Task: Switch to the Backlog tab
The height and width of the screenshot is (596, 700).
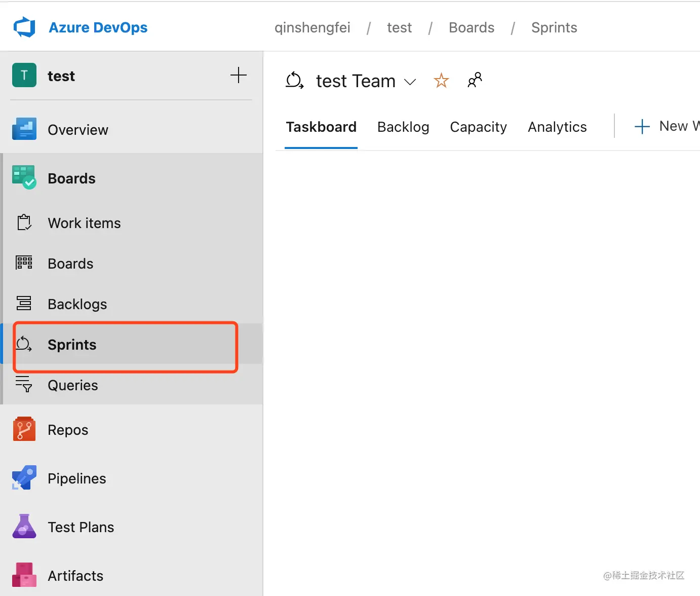Action: [x=403, y=127]
